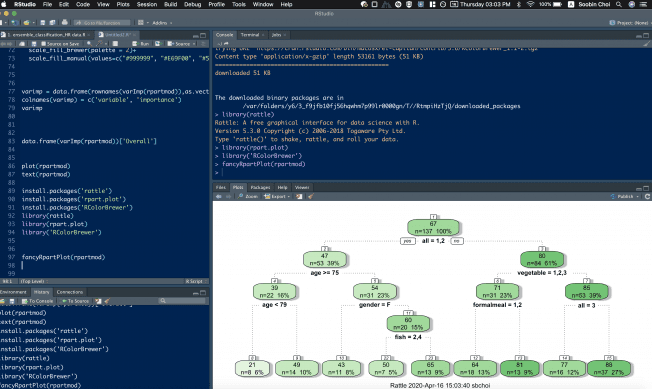
Task: Open the Tools menu
Action: click(239, 4)
